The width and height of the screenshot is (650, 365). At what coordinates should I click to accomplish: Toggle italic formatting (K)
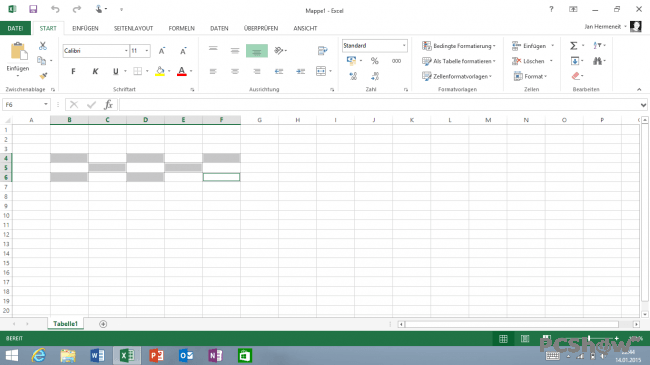click(95, 71)
